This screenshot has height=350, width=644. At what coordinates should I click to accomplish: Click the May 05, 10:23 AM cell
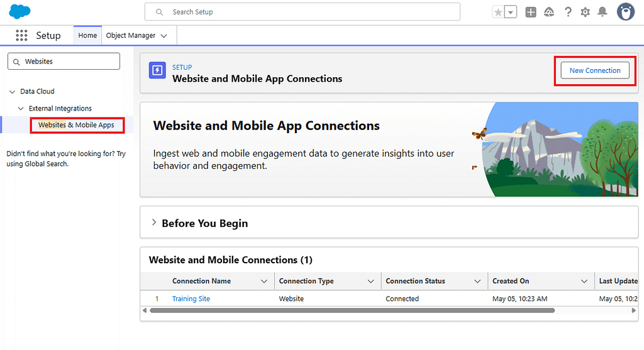click(x=519, y=298)
